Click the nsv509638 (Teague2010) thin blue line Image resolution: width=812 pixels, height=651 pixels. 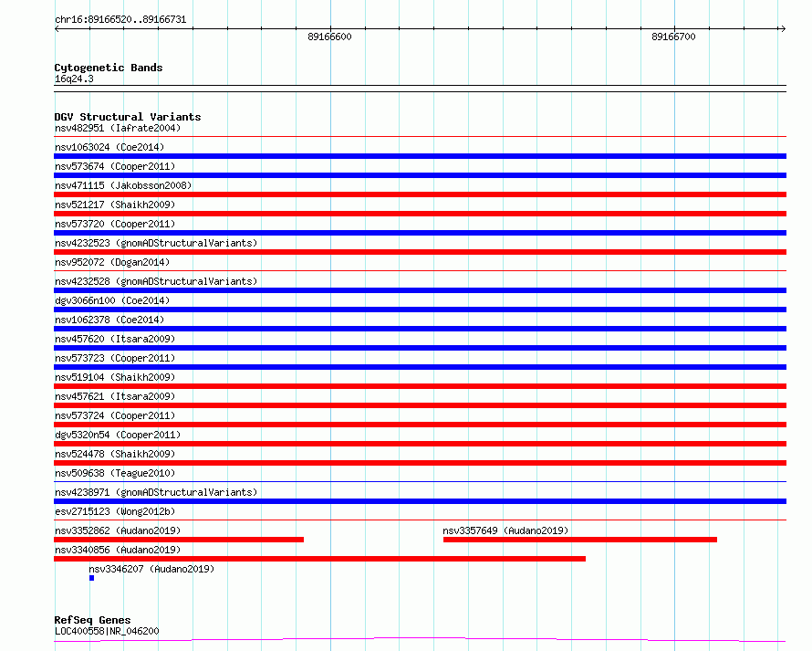(420, 482)
